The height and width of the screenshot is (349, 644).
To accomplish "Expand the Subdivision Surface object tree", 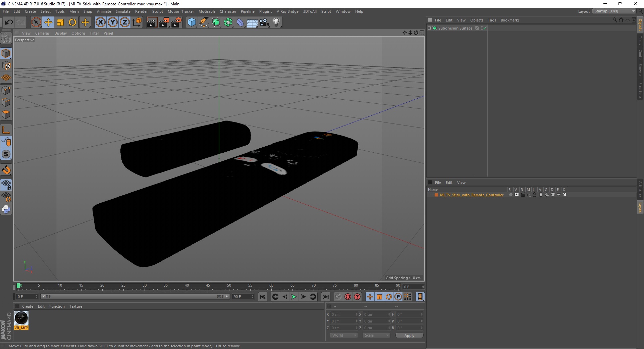I will [429, 28].
